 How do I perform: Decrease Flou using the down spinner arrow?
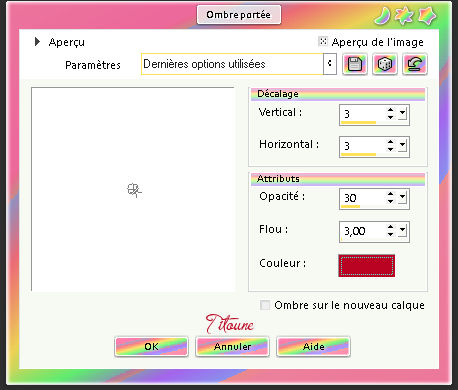tap(390, 234)
